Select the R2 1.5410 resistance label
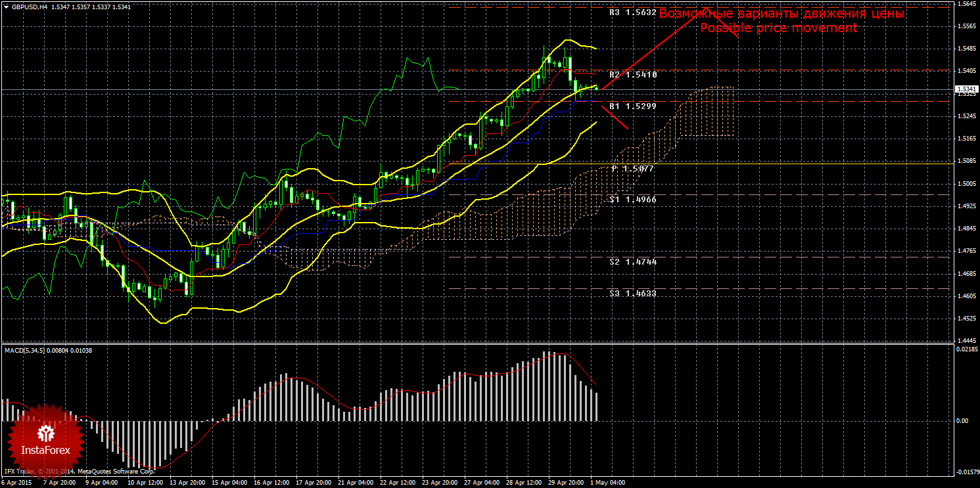Screen dimensions: 980x488 (x=632, y=75)
